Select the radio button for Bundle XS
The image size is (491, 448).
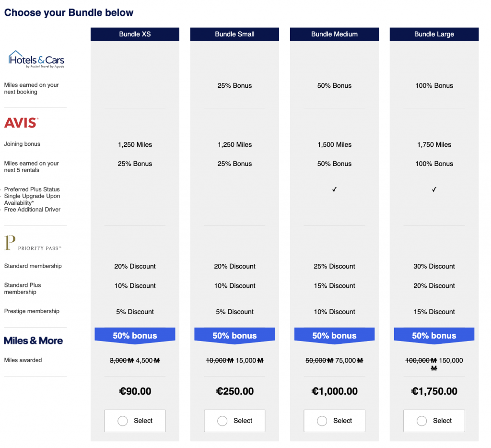pyautogui.click(x=122, y=421)
